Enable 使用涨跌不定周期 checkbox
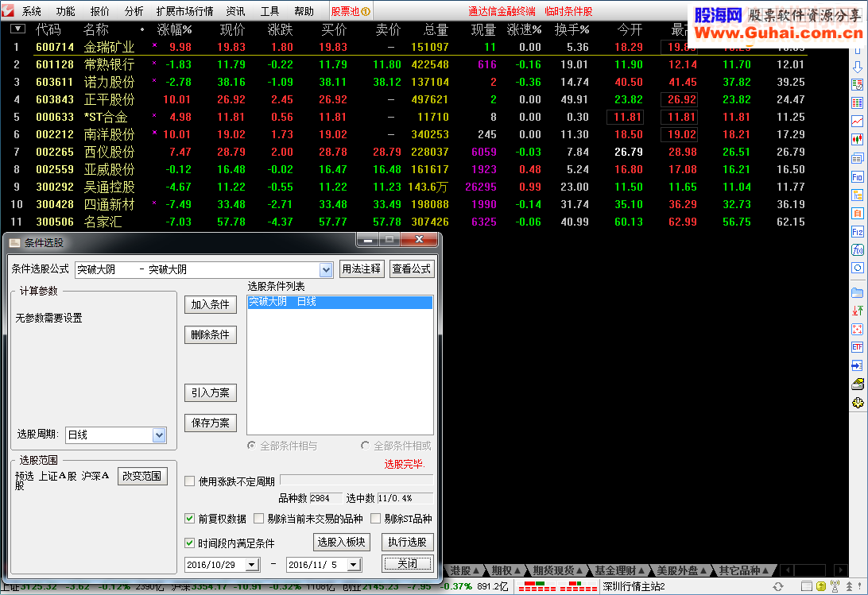868x595 pixels. pos(190,481)
